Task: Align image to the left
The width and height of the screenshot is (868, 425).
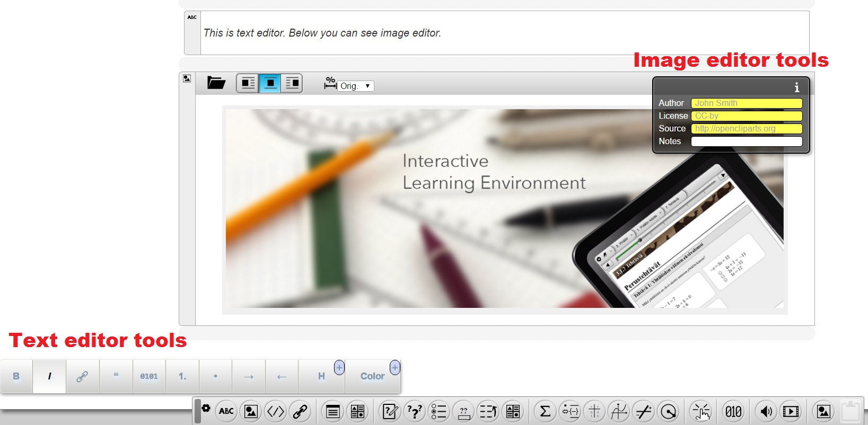Action: point(248,83)
